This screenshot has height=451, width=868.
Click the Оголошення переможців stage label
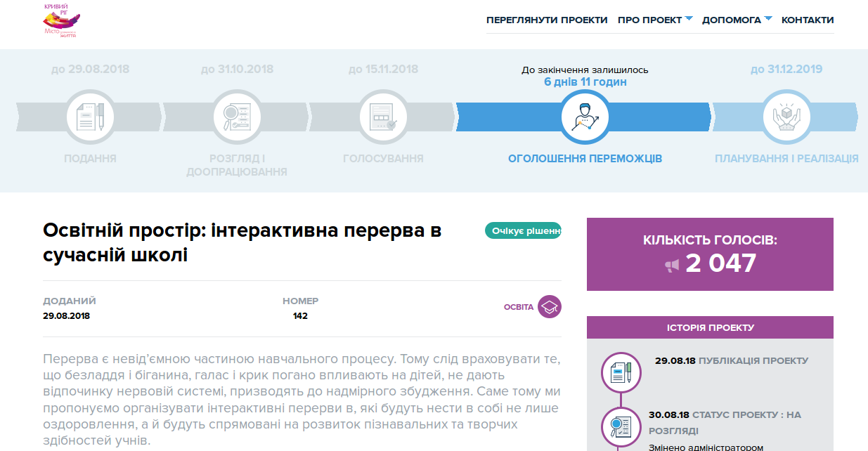click(585, 159)
